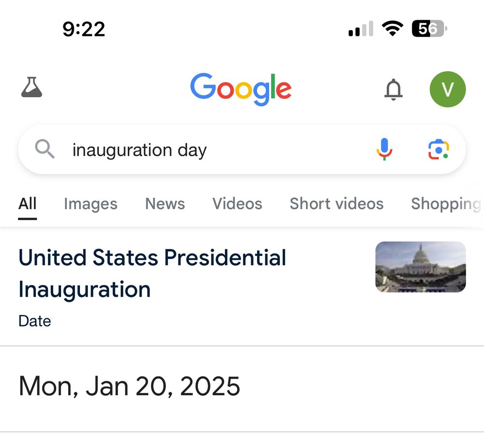The image size is (484, 448).
Task: Tap the date Mon, Jan 20, 2025
Action: click(128, 386)
